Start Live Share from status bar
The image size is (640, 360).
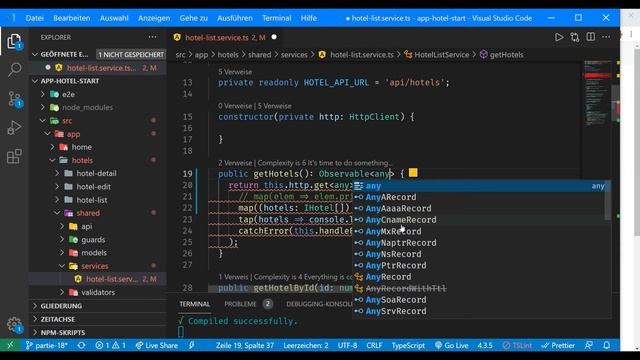(x=157, y=345)
